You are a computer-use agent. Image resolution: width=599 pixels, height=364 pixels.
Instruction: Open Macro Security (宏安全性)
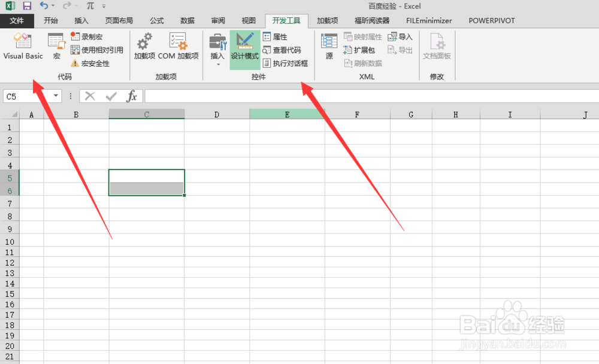point(90,63)
